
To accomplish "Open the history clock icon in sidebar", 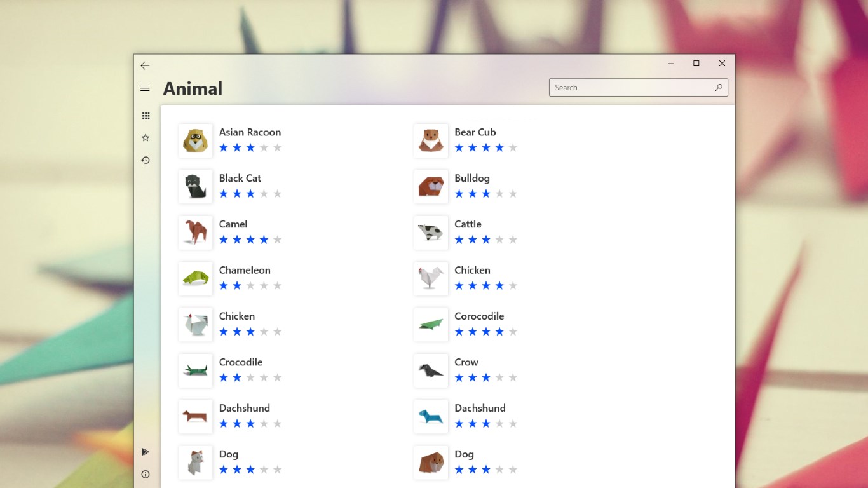I will tap(146, 160).
